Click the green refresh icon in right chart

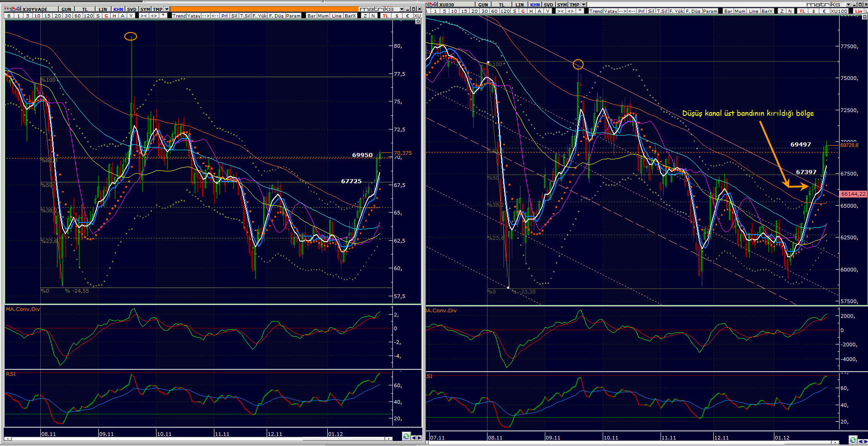853,440
